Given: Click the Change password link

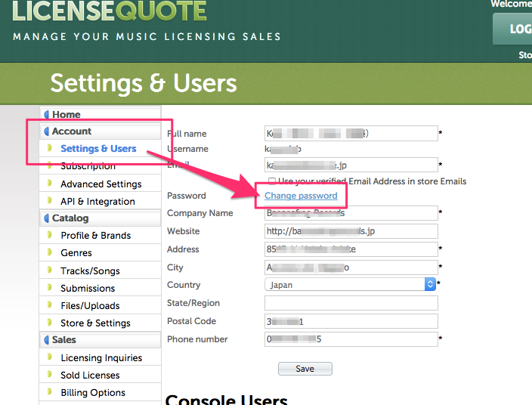Looking at the screenshot, I should click(x=301, y=196).
